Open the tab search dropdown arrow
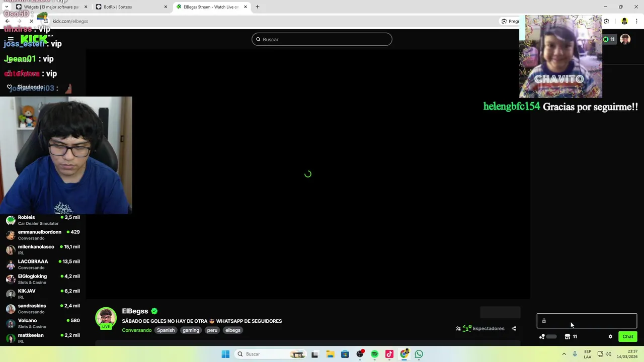Image resolution: width=644 pixels, height=362 pixels. pos(6,7)
